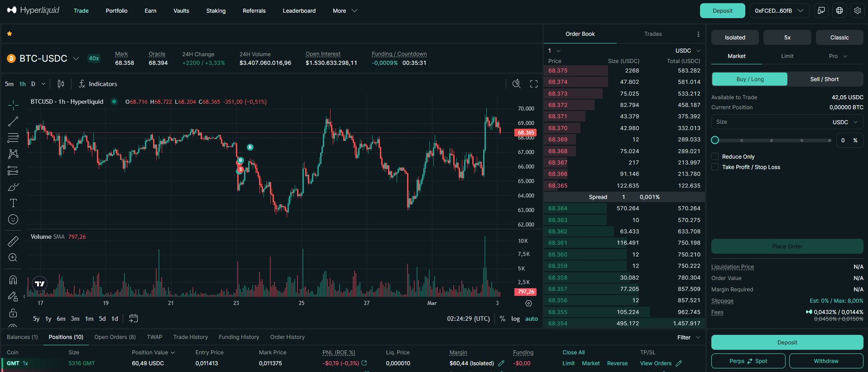
Task: Select the Sell / Short side
Action: (x=825, y=79)
